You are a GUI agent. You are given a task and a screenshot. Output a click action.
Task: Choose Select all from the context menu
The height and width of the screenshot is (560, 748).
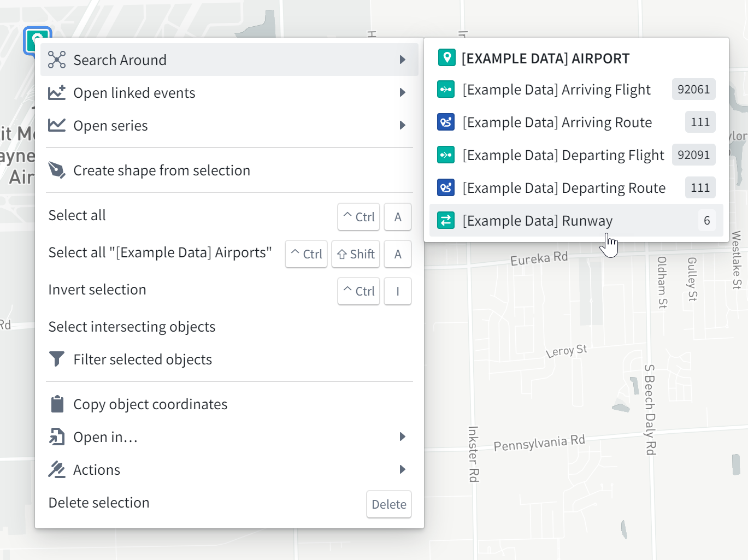[229, 216]
